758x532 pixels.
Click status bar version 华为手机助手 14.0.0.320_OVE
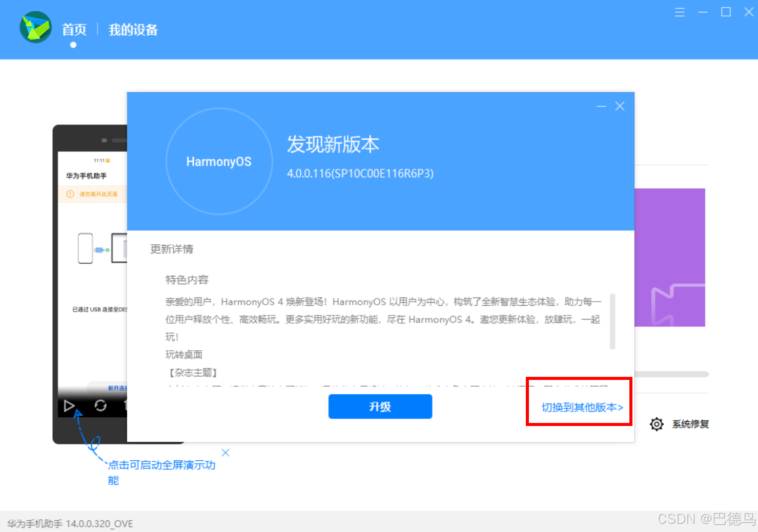click(70, 524)
